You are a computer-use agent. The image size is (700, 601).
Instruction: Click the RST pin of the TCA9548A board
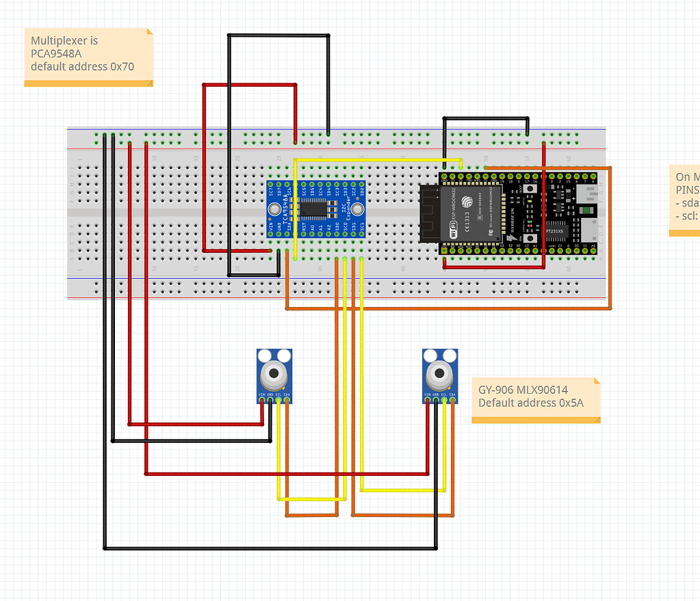(304, 233)
